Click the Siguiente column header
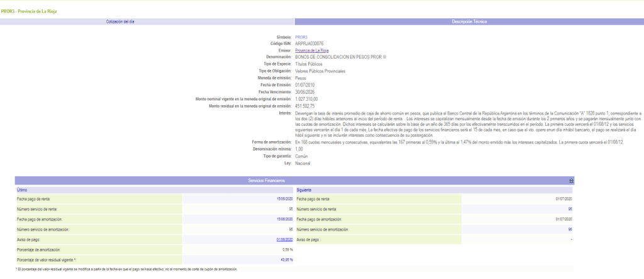Screen dimensions: 644x279 (435, 190)
